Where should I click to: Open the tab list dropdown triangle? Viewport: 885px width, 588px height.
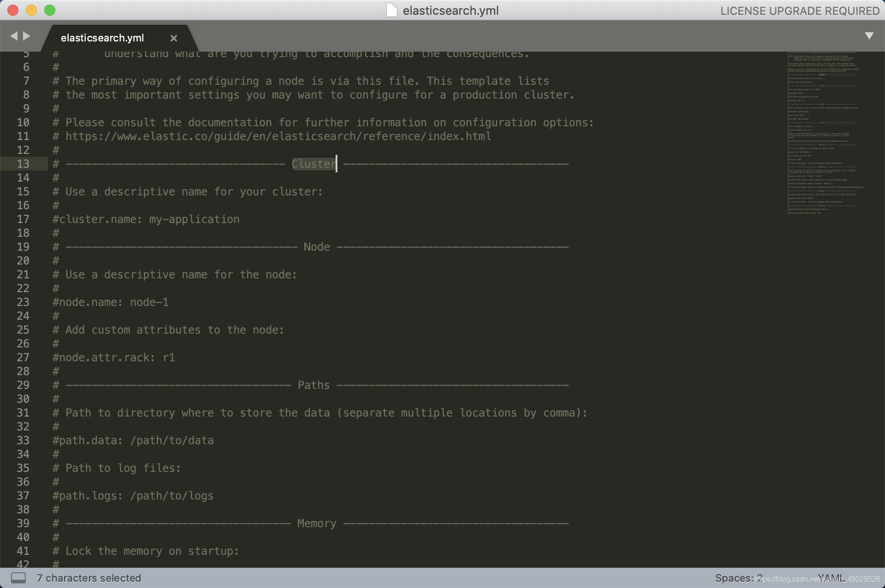point(869,36)
